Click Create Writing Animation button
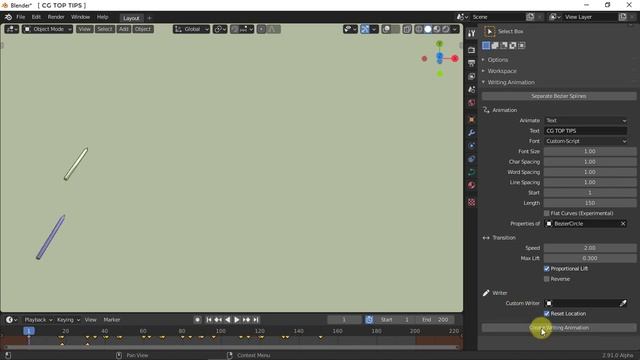 [x=558, y=328]
